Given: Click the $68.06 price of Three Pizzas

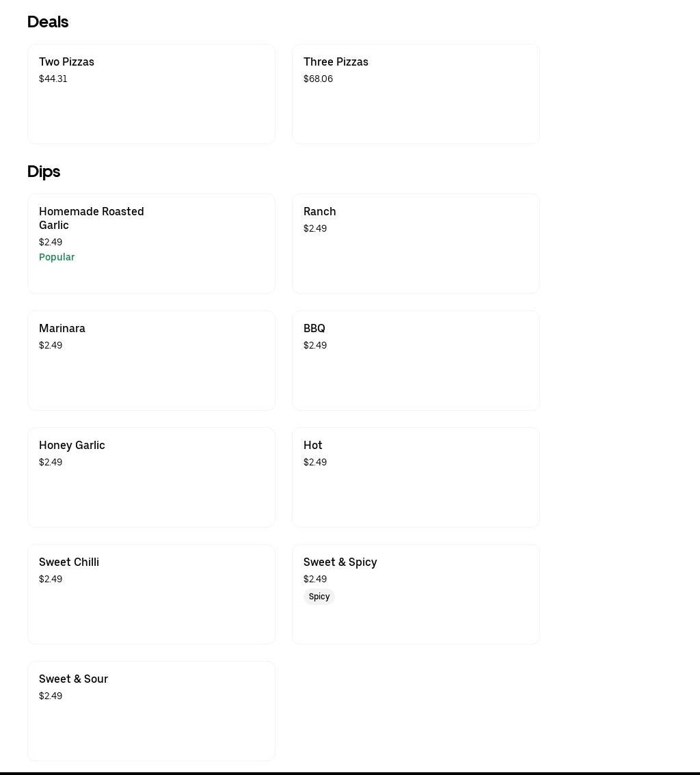Looking at the screenshot, I should [318, 79].
